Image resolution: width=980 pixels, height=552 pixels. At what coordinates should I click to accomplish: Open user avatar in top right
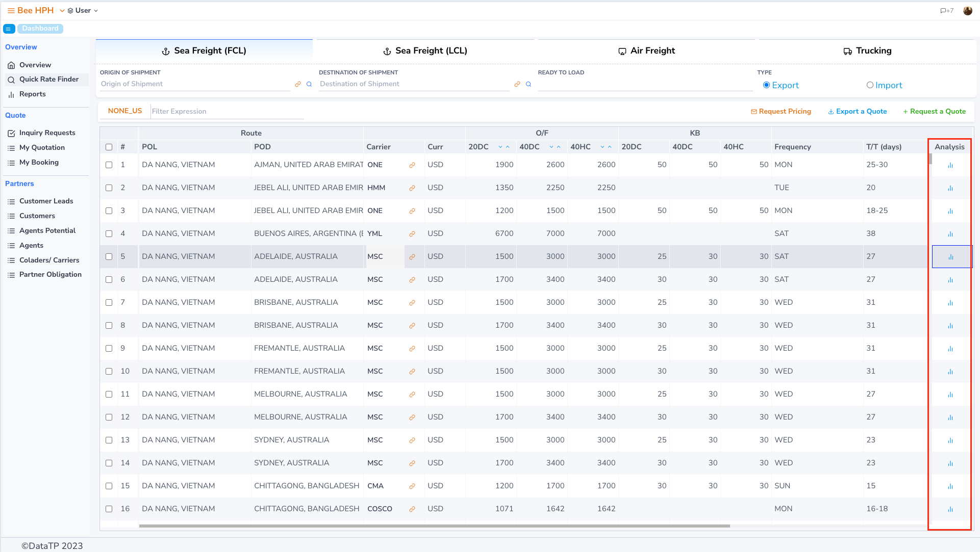(x=967, y=11)
